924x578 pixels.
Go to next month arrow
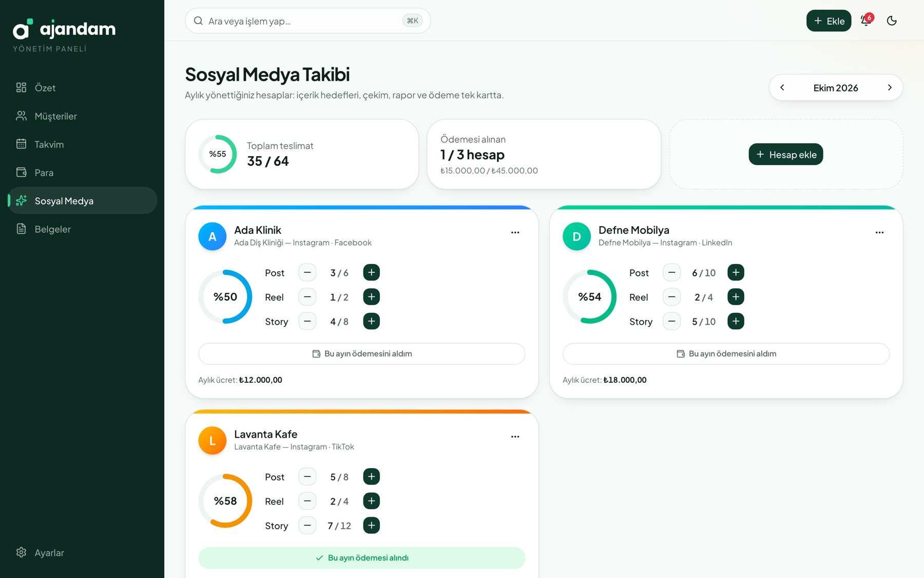click(x=890, y=87)
